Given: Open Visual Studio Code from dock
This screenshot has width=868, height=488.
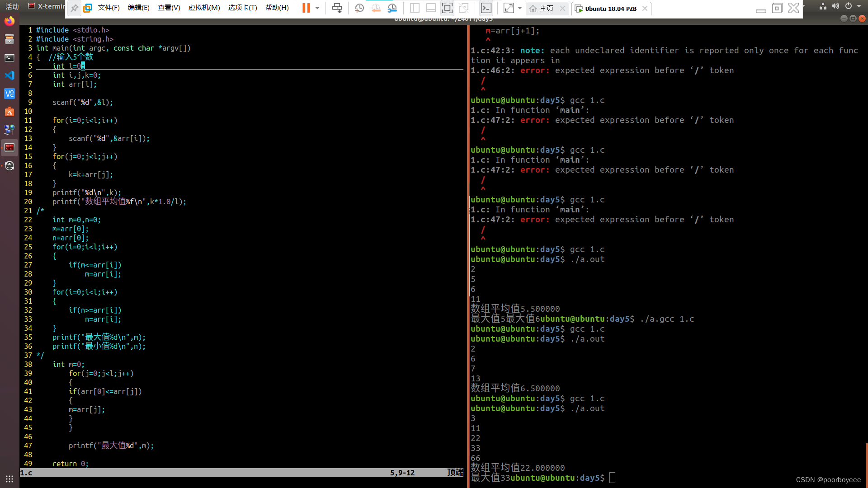Looking at the screenshot, I should tap(9, 75).
